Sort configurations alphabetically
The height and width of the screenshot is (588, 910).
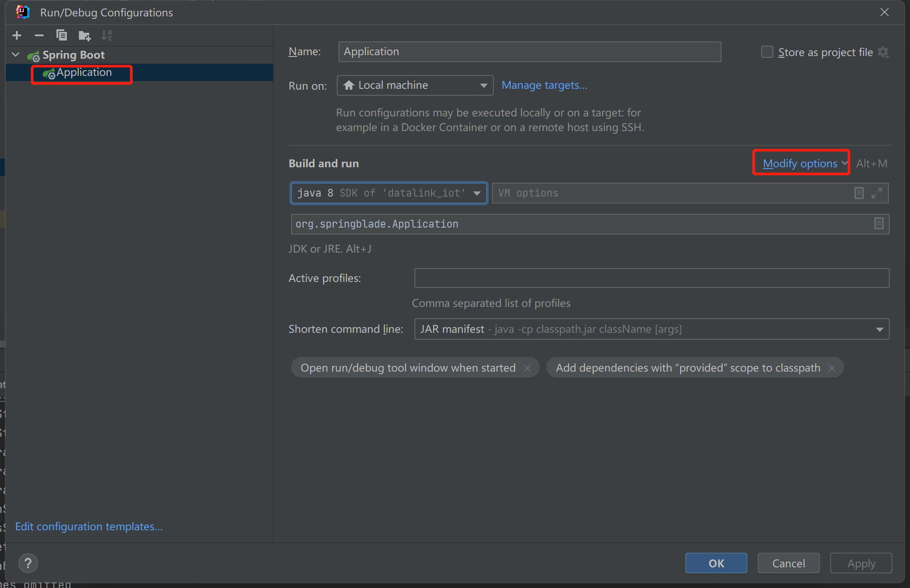[x=107, y=35]
